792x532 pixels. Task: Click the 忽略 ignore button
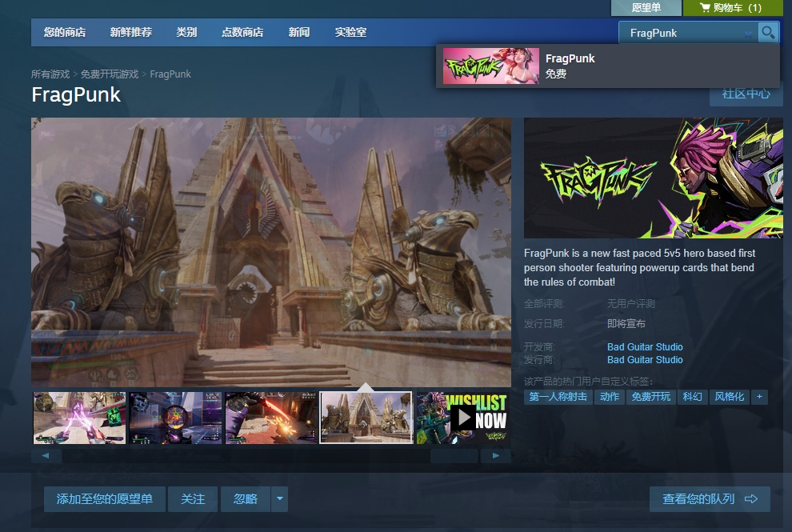tap(246, 499)
